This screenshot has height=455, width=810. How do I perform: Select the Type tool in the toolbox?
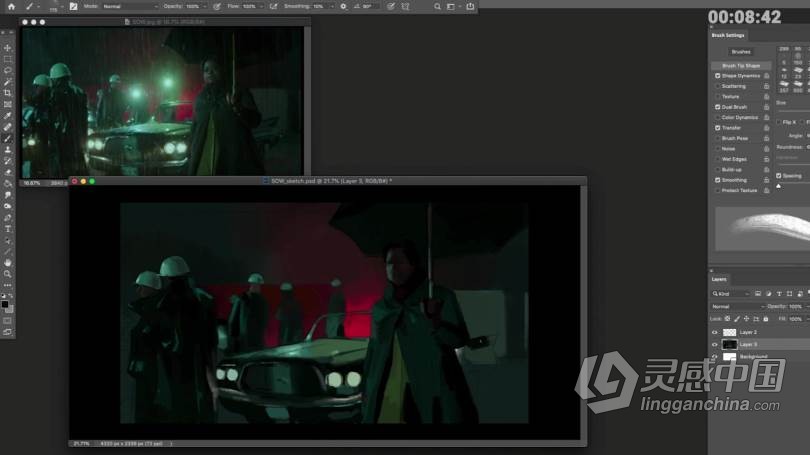pyautogui.click(x=7, y=229)
